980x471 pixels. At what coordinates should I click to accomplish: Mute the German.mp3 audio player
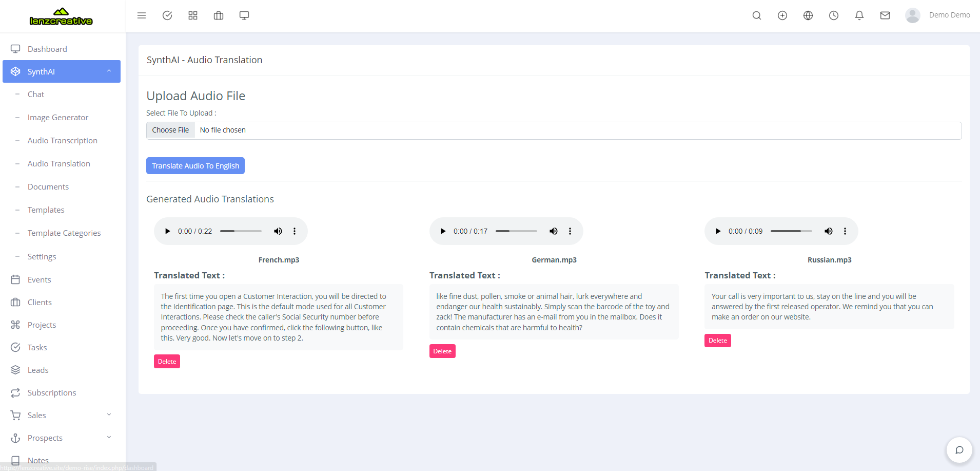click(x=554, y=231)
